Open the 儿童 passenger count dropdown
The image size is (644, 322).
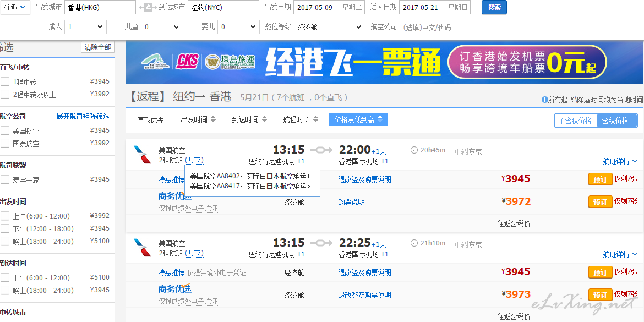162,27
